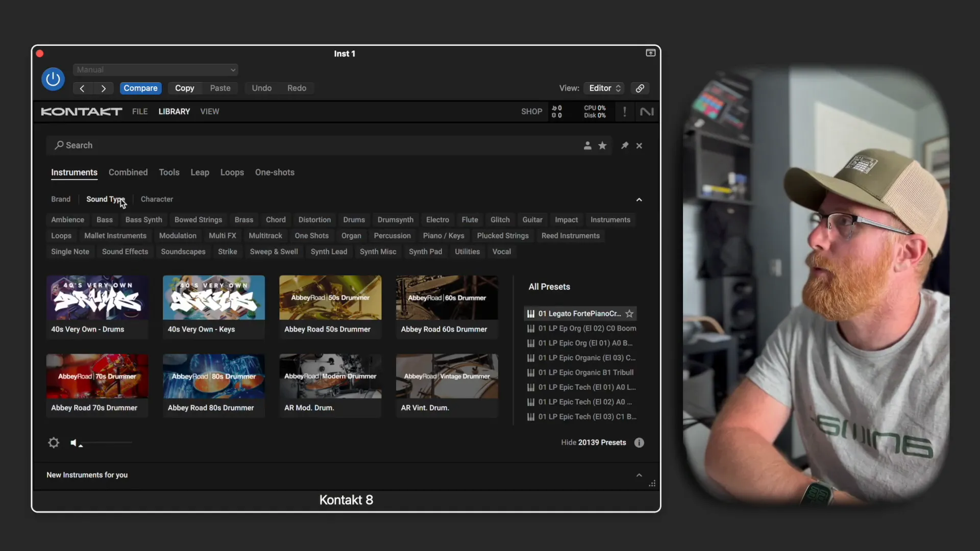
Task: Collapse the filter tags chevron
Action: point(639,199)
